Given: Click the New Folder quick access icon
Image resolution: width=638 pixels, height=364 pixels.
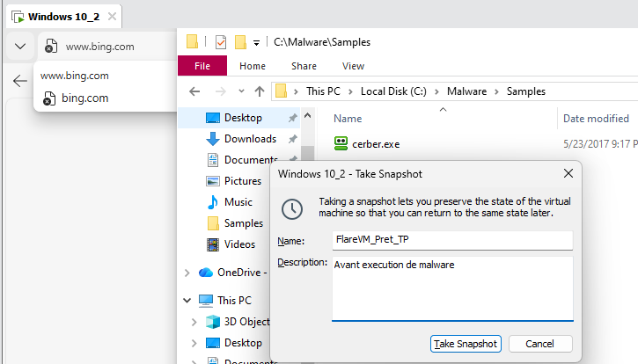Looking at the screenshot, I should point(240,42).
